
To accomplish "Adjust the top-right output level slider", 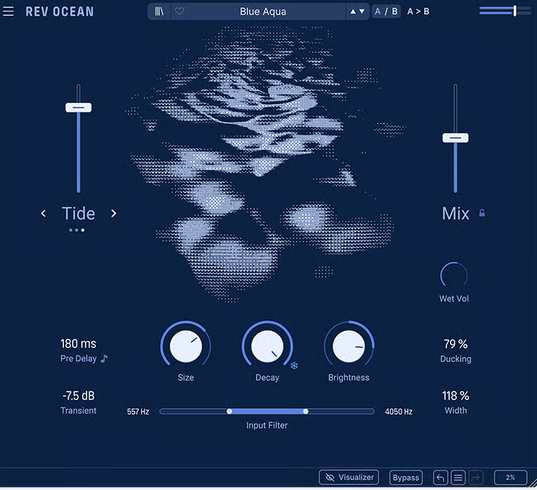I will (x=505, y=11).
